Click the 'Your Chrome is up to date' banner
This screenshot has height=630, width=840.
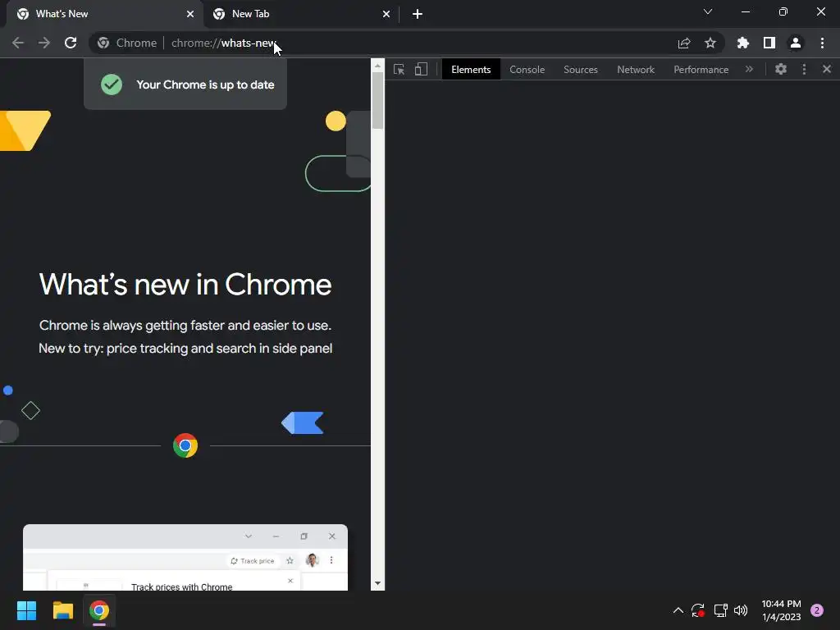185,84
